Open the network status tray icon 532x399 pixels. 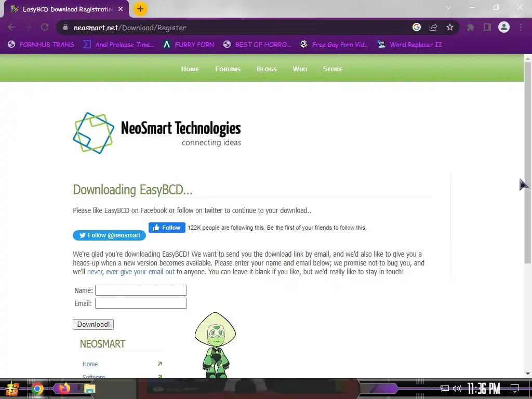coord(445,389)
